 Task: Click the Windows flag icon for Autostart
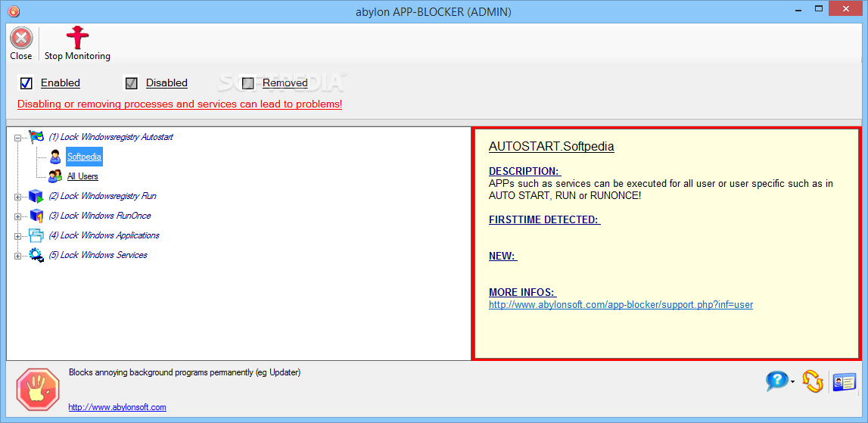36,137
